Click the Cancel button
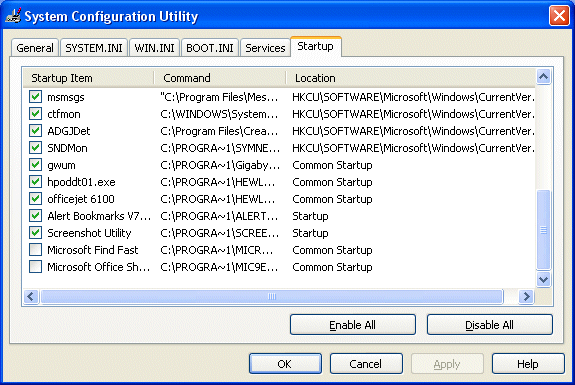This screenshot has height=385, width=575. pyautogui.click(x=366, y=364)
